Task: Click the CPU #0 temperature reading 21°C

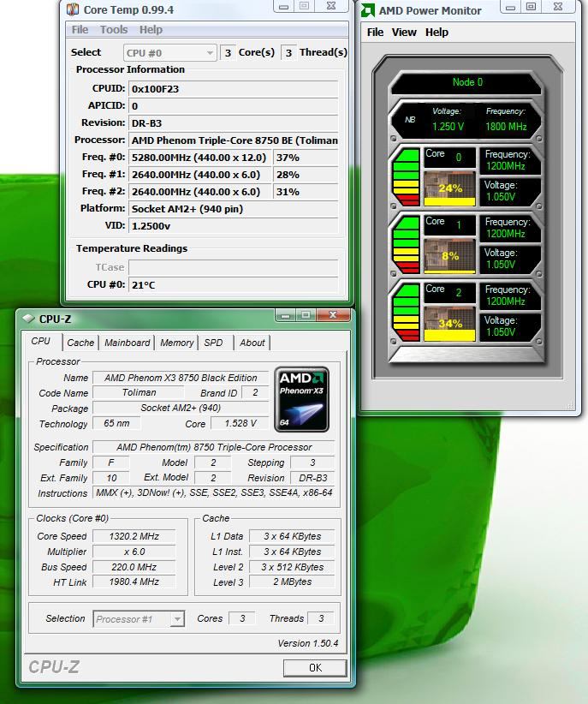Action: (234, 284)
